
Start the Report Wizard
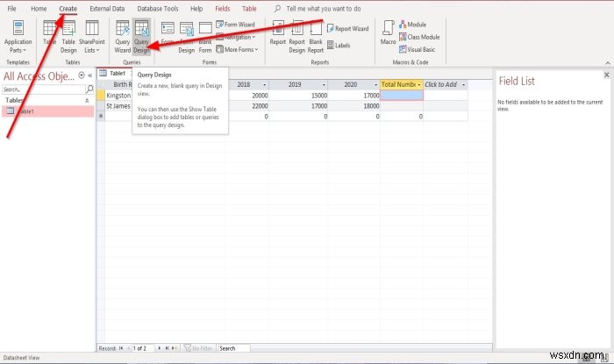348,29
